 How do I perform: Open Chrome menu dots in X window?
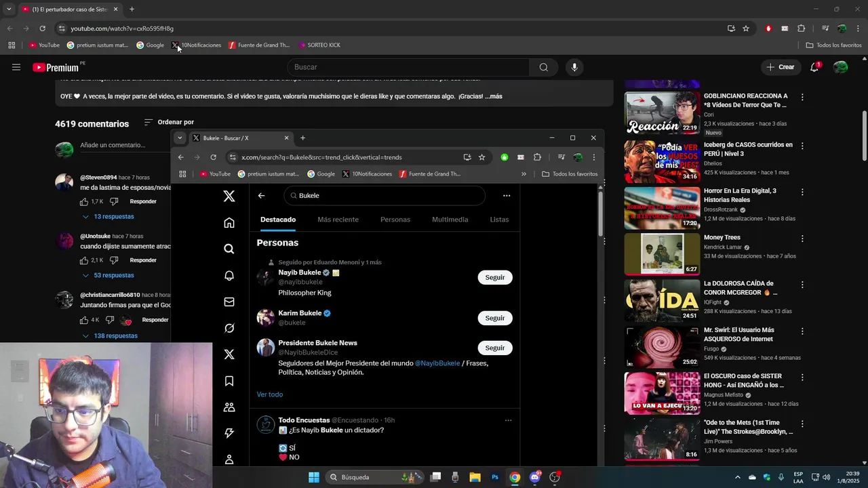[593, 157]
